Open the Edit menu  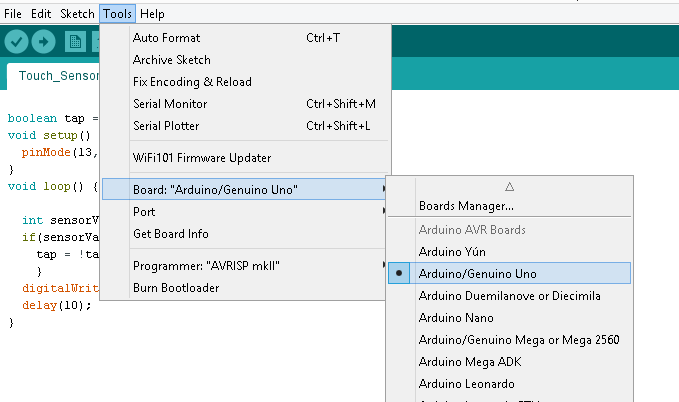pyautogui.click(x=41, y=14)
